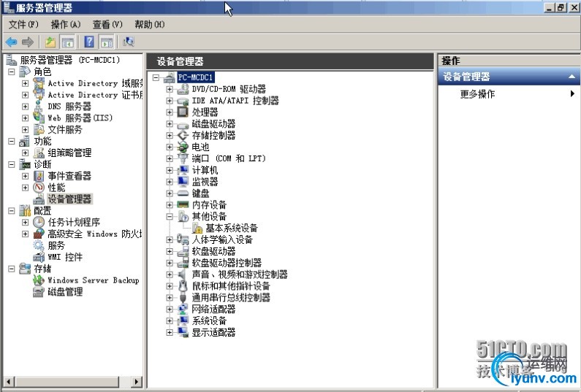This screenshot has height=392, width=581.
Task: Click the 内存设备 memory icon
Action: pyautogui.click(x=183, y=204)
